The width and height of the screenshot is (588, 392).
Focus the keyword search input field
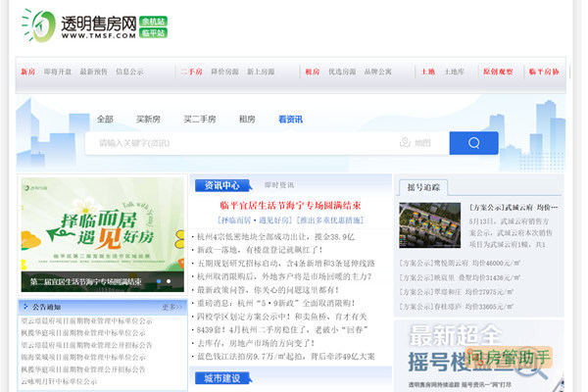click(x=240, y=143)
